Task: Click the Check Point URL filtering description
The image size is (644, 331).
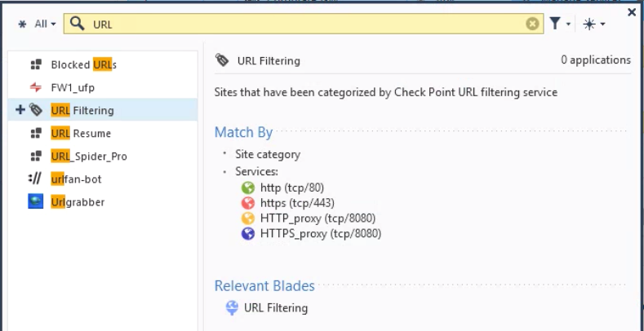Action: pyautogui.click(x=386, y=92)
